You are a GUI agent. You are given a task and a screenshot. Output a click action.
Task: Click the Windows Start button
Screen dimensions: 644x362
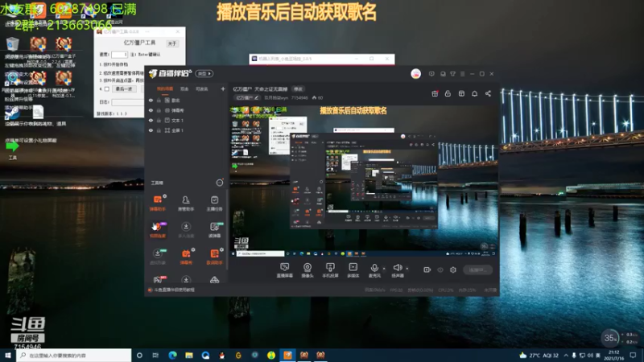[x=8, y=356]
